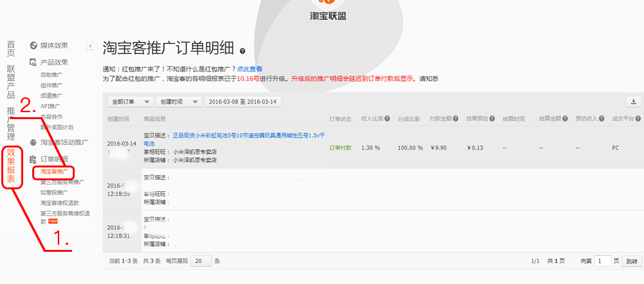
Task: Click help icon next to page title
Action: coord(242,50)
